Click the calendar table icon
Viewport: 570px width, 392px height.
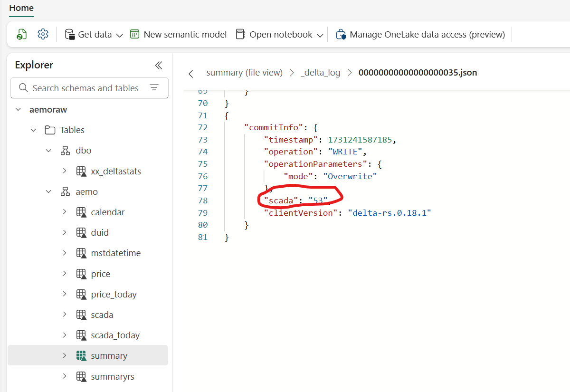[81, 212]
